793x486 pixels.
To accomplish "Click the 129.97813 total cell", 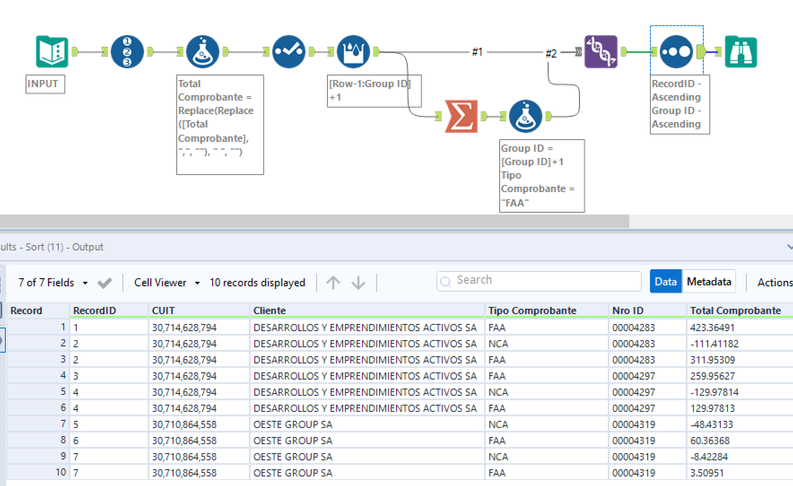I will pyautogui.click(x=740, y=408).
